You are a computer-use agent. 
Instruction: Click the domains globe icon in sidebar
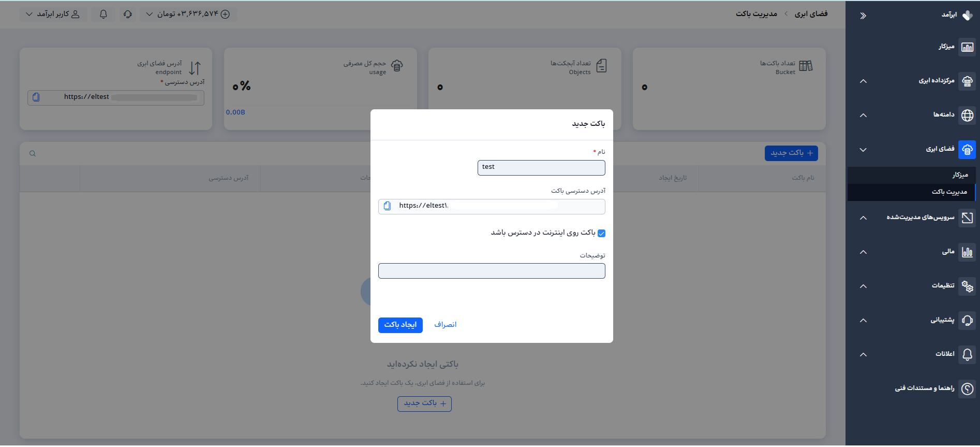967,116
